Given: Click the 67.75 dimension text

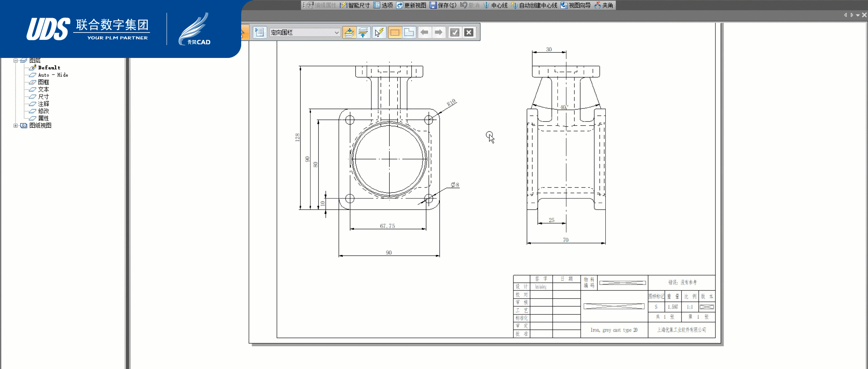Looking at the screenshot, I should pyautogui.click(x=387, y=226).
